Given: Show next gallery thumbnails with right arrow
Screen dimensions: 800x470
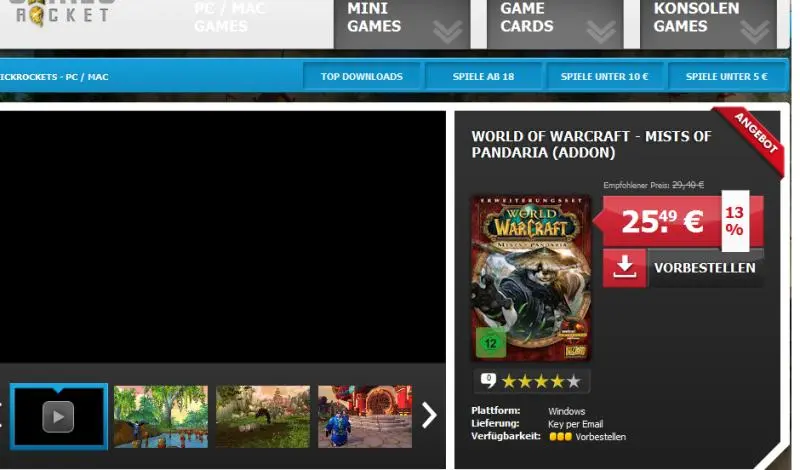Looking at the screenshot, I should click(429, 415).
